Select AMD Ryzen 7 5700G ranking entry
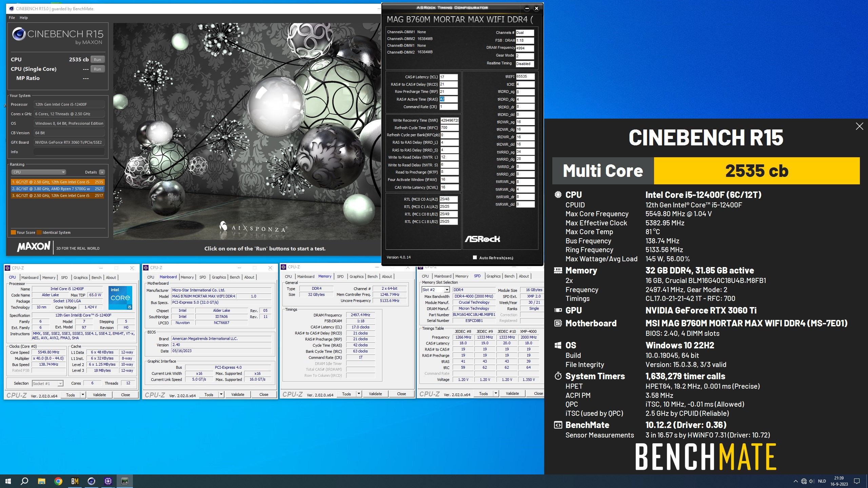 point(58,189)
